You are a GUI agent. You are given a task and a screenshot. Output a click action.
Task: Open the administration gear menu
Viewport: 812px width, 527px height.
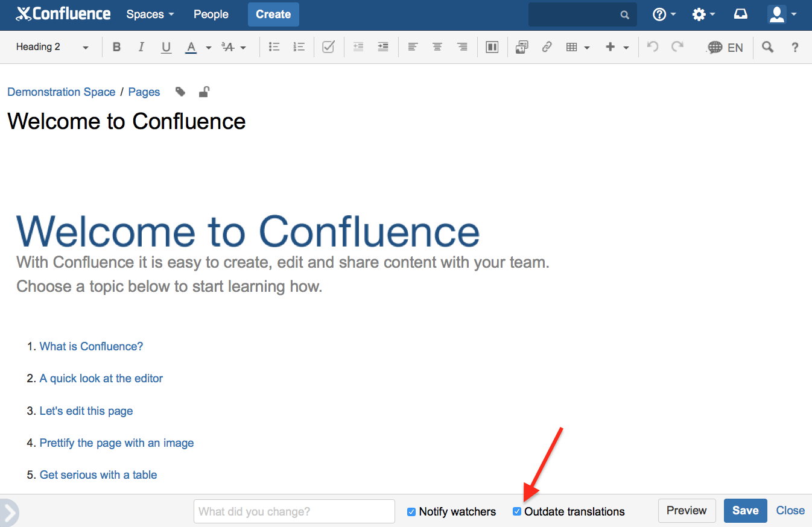coord(703,14)
